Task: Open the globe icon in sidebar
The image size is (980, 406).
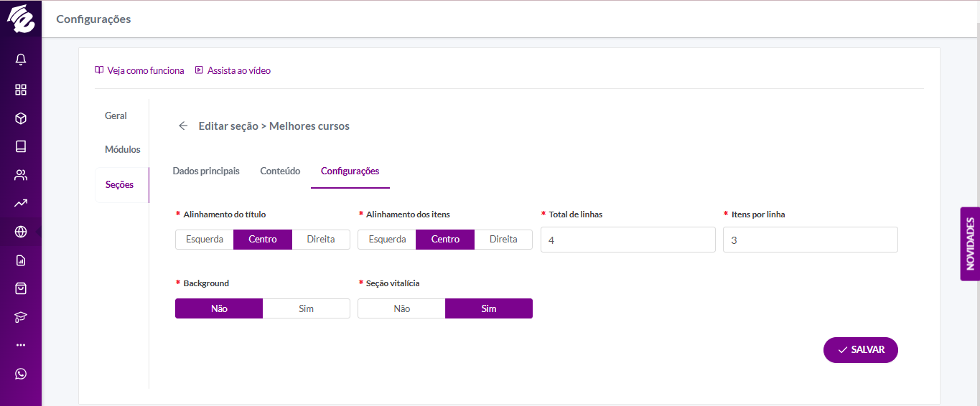Action: tap(21, 232)
